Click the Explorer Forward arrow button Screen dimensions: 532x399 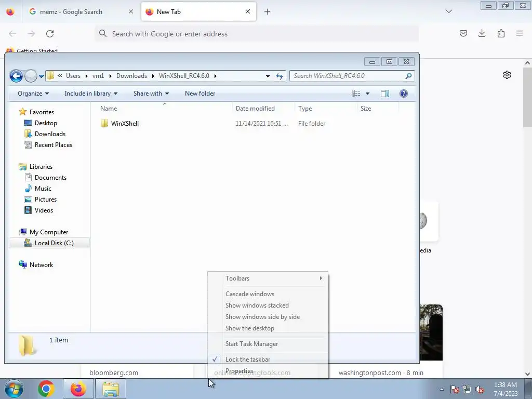tap(31, 76)
